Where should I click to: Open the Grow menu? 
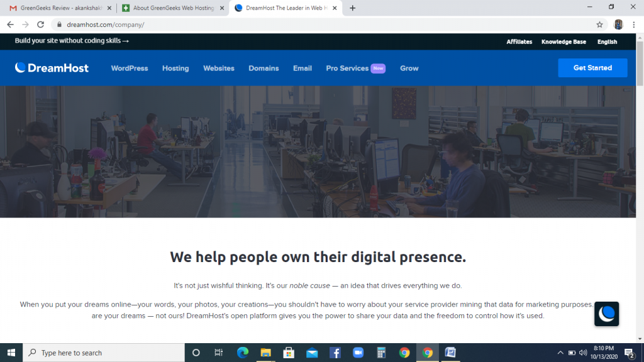(409, 68)
